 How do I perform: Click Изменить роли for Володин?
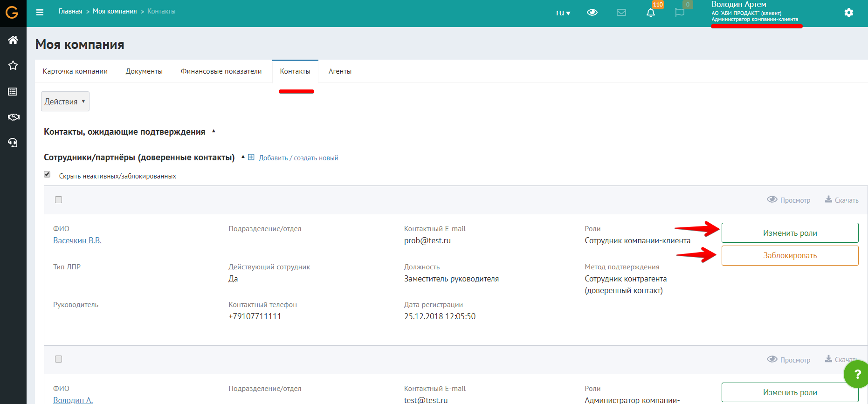pos(790,392)
